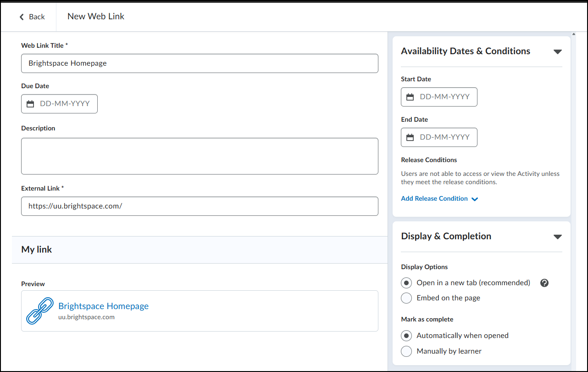The image size is (588, 372).
Task: Click the Start Date input field
Action: 439,97
